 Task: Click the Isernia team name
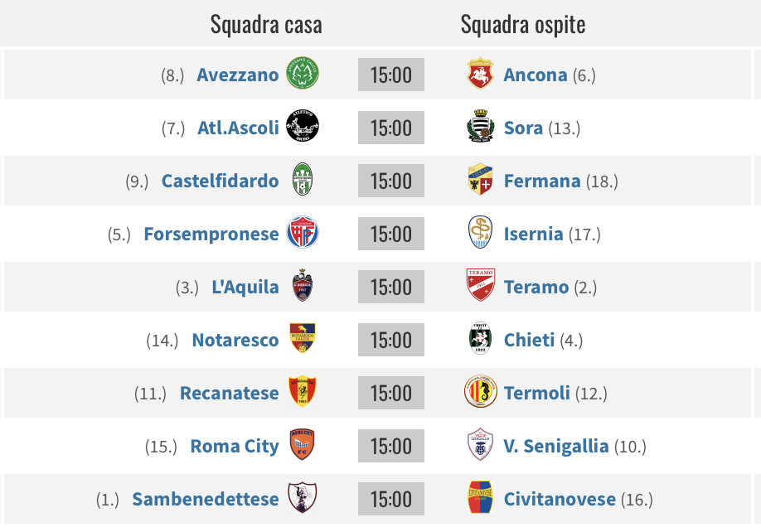coord(533,235)
